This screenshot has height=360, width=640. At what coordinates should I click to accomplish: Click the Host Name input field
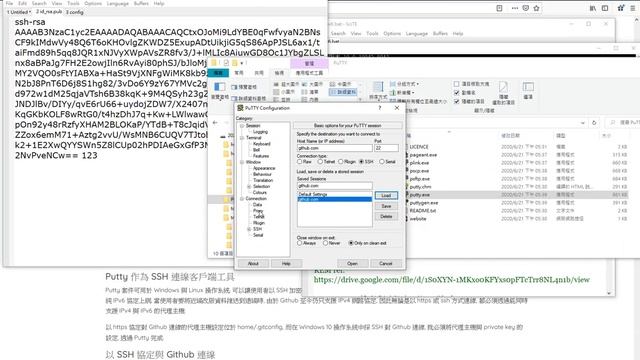(x=334, y=148)
